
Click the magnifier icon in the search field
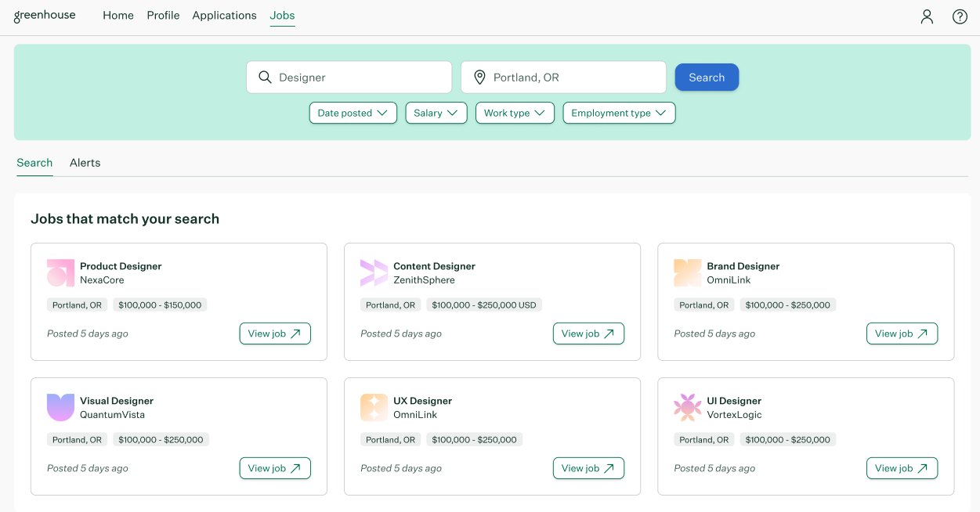265,78
